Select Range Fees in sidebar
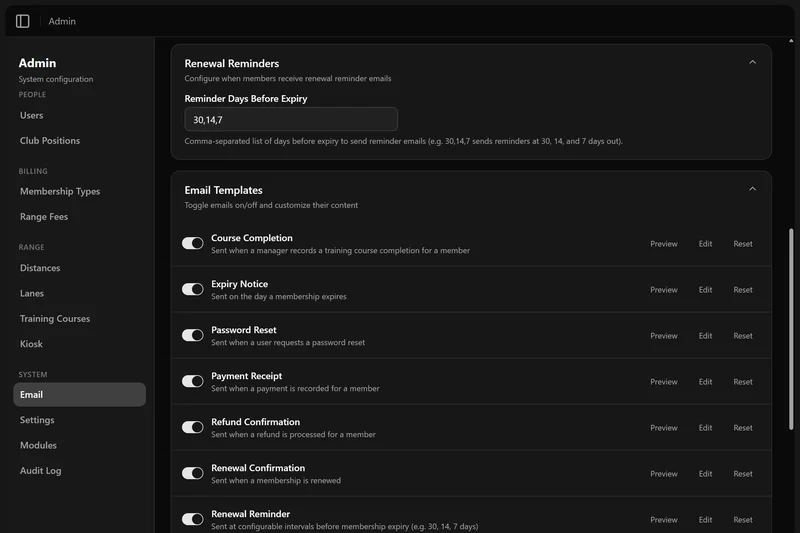The width and height of the screenshot is (800, 533). click(79, 216)
